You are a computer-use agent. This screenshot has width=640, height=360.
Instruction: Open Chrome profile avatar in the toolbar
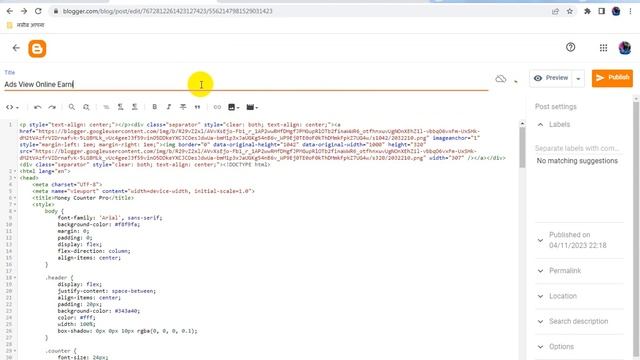point(616,11)
